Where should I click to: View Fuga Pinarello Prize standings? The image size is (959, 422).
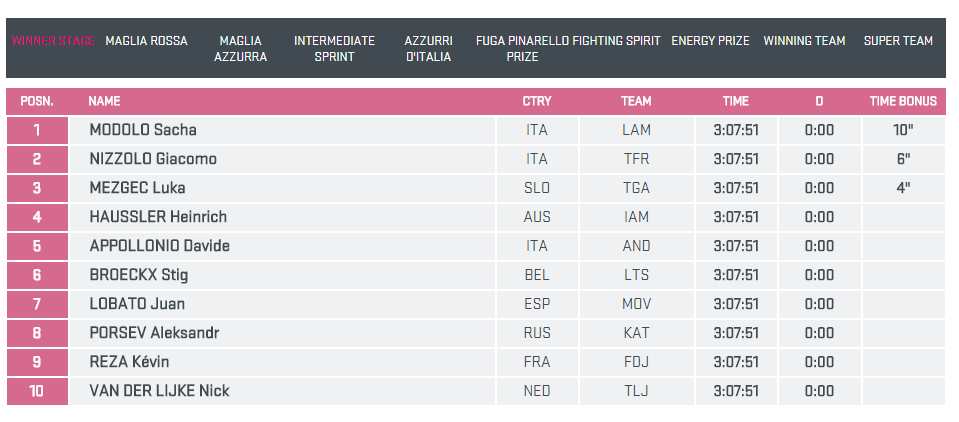tap(521, 49)
